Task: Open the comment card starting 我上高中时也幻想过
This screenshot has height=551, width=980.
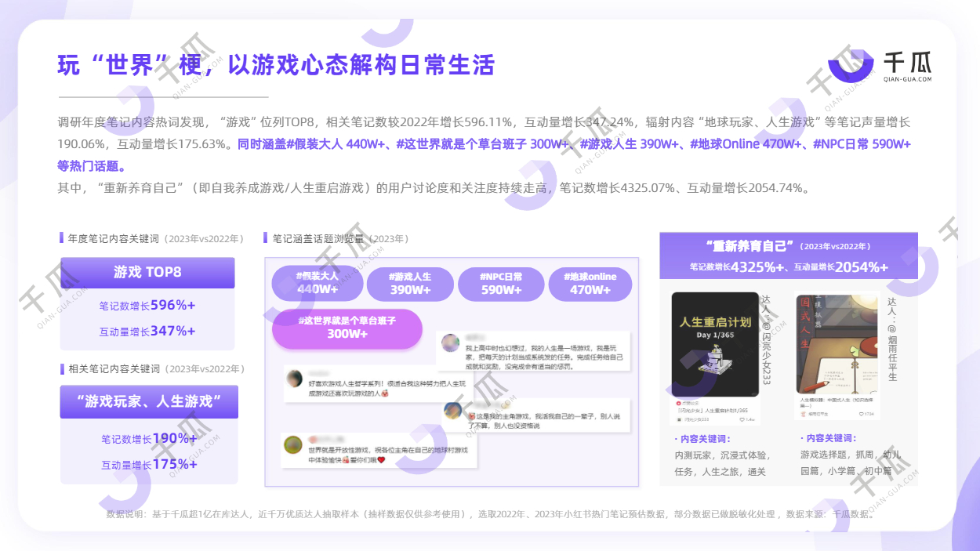Action: (533, 352)
